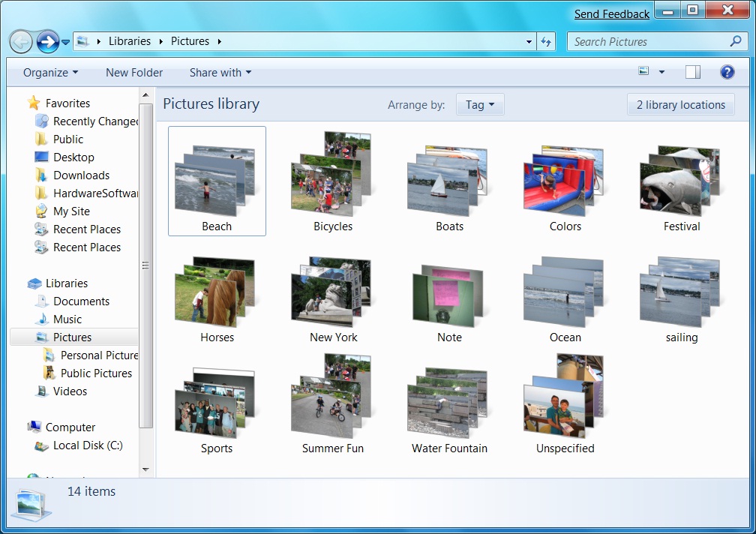Expand the recent pages dropdown arrow
The width and height of the screenshot is (756, 534).
pos(65,41)
